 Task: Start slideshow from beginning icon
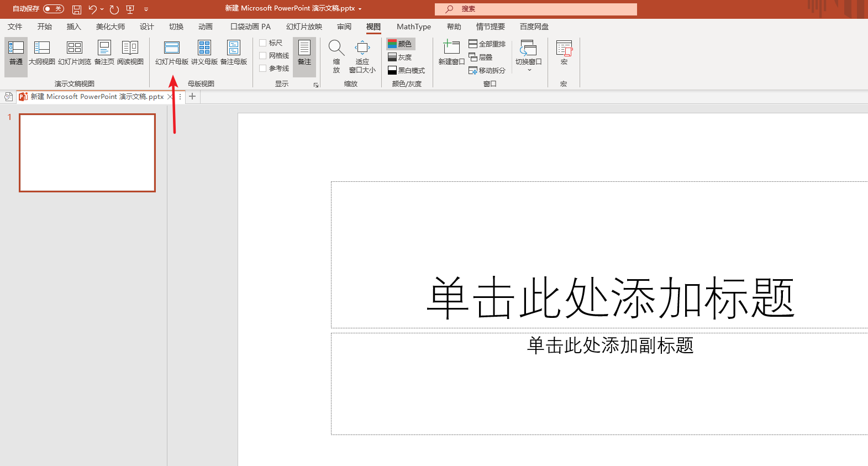pos(130,9)
